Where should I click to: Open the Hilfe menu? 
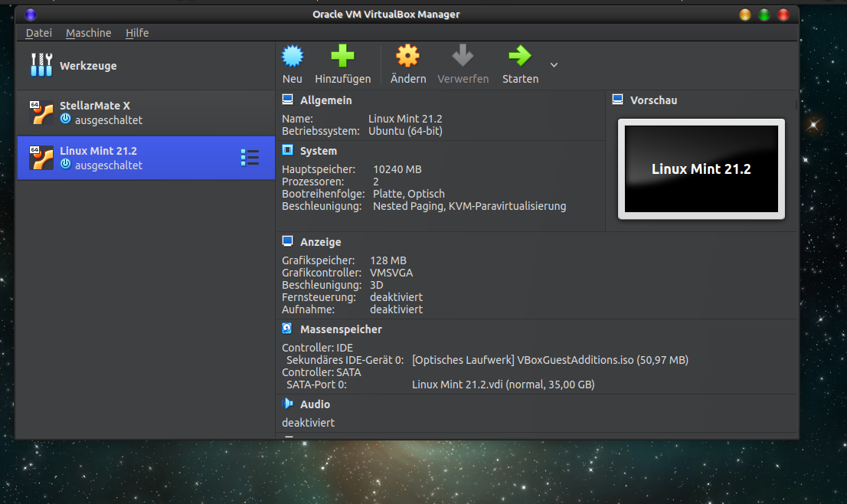[x=137, y=33]
